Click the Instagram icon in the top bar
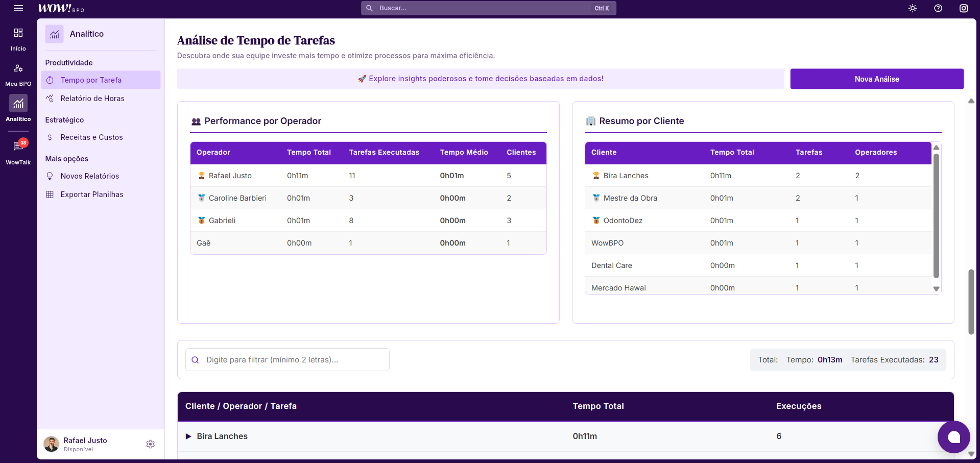This screenshot has width=980, height=463. (x=964, y=8)
